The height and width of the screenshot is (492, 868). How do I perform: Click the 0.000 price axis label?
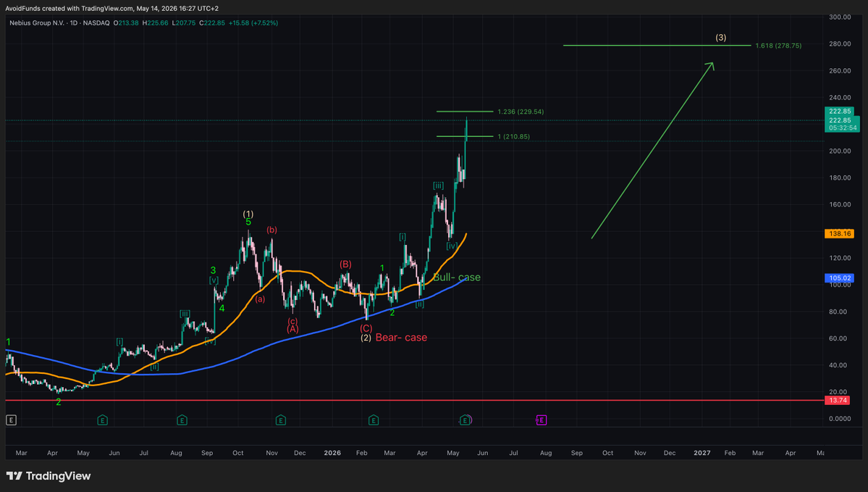[x=840, y=419]
